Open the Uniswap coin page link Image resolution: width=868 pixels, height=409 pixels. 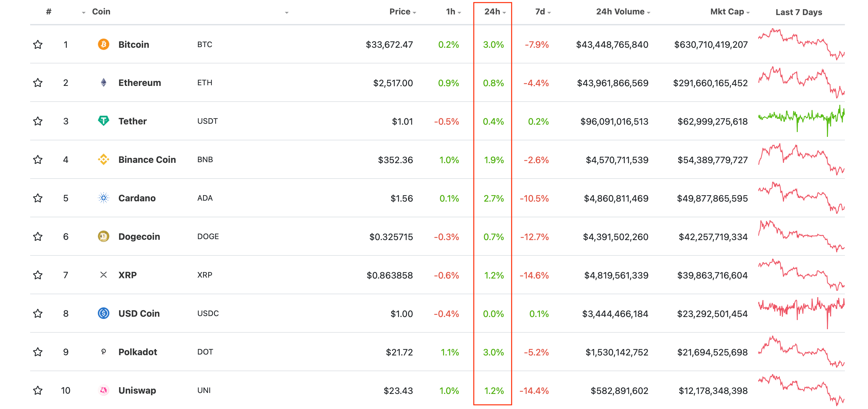coord(137,390)
